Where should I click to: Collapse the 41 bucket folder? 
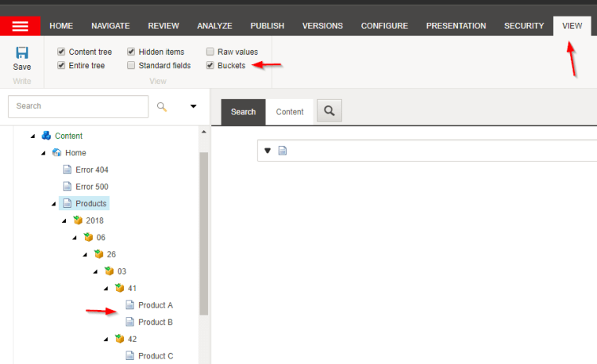coord(106,289)
